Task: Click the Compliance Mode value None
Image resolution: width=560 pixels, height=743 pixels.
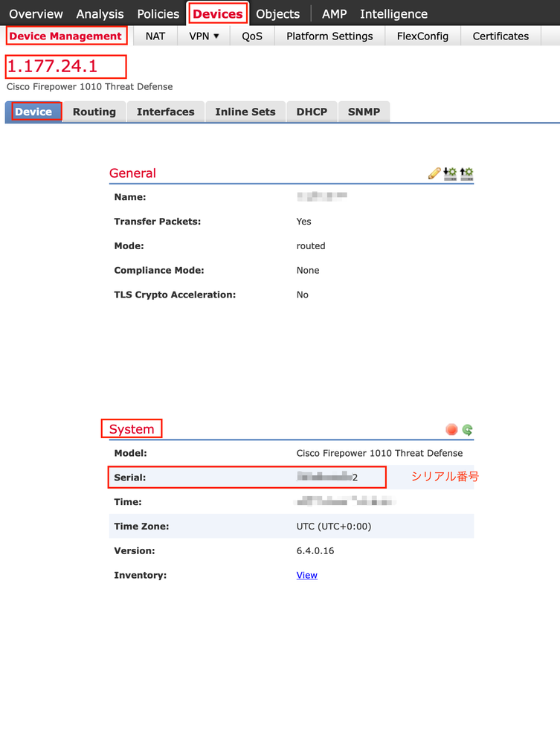Action: (x=308, y=270)
